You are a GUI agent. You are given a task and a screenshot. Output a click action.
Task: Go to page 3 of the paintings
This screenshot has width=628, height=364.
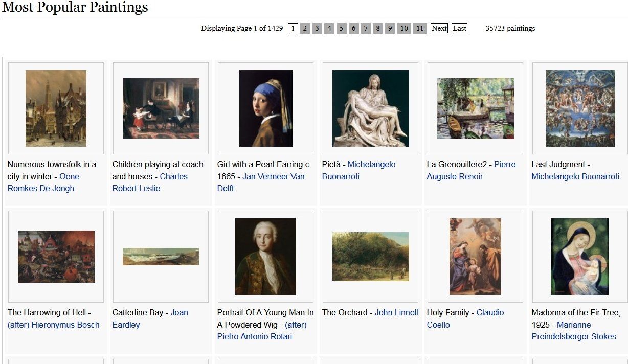[317, 28]
